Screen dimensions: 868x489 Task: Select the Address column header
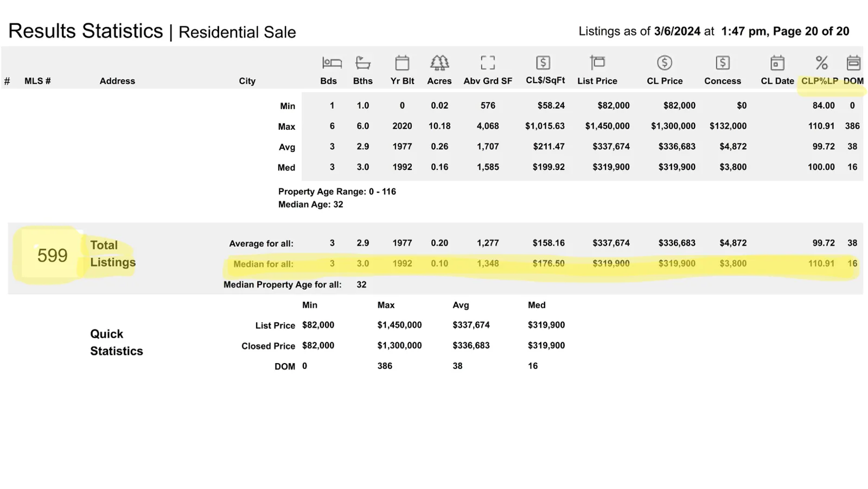(117, 81)
